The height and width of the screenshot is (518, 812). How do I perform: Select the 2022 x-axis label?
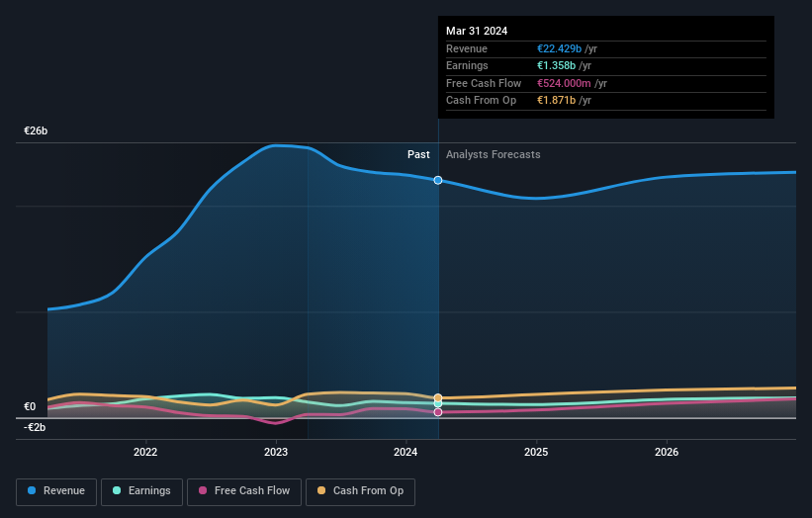click(x=145, y=452)
